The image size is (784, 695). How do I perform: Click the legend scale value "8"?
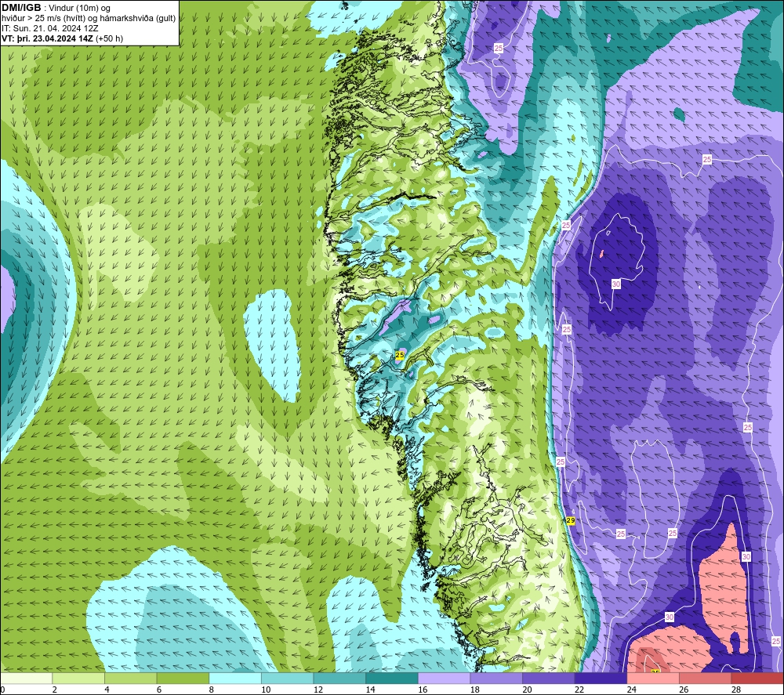pos(211,690)
